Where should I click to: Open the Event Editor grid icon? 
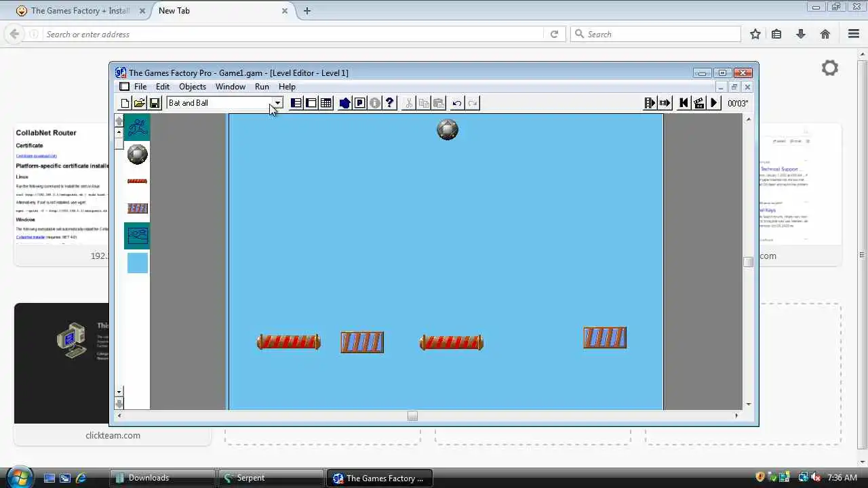point(326,103)
